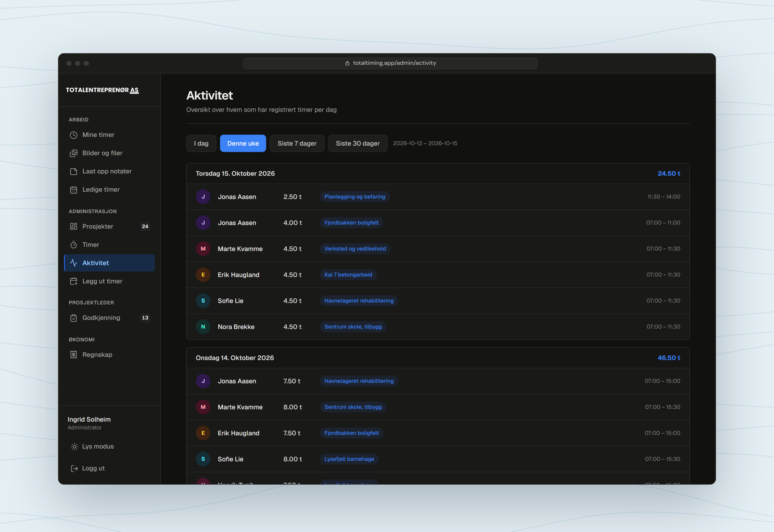Select the Ledige timer calendar icon
The image size is (774, 532).
tap(73, 190)
